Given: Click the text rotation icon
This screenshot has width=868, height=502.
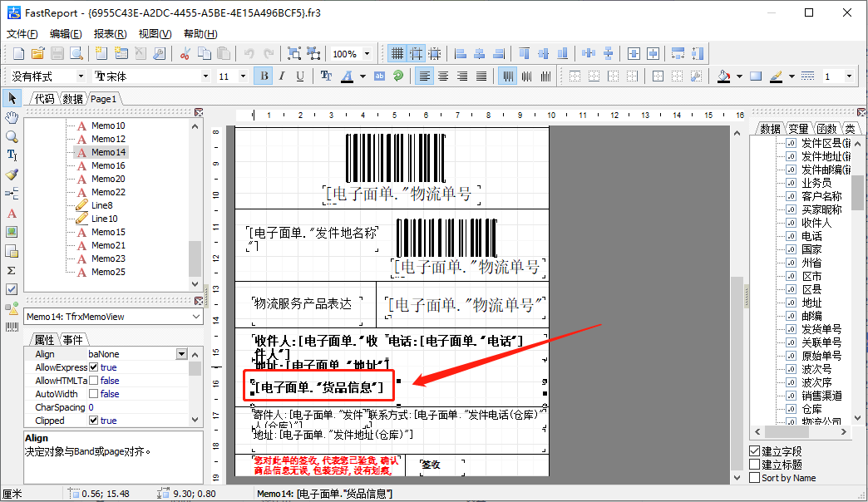Looking at the screenshot, I should [398, 76].
